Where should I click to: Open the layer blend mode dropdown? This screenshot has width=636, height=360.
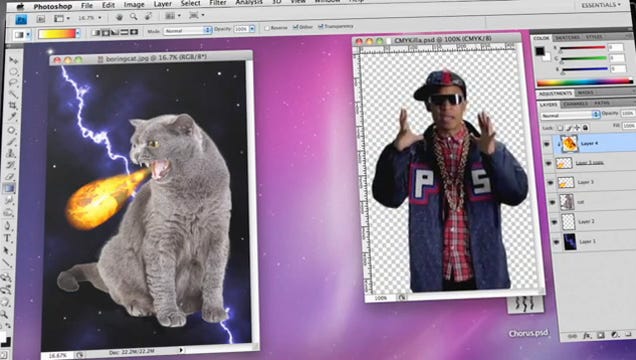[570, 115]
